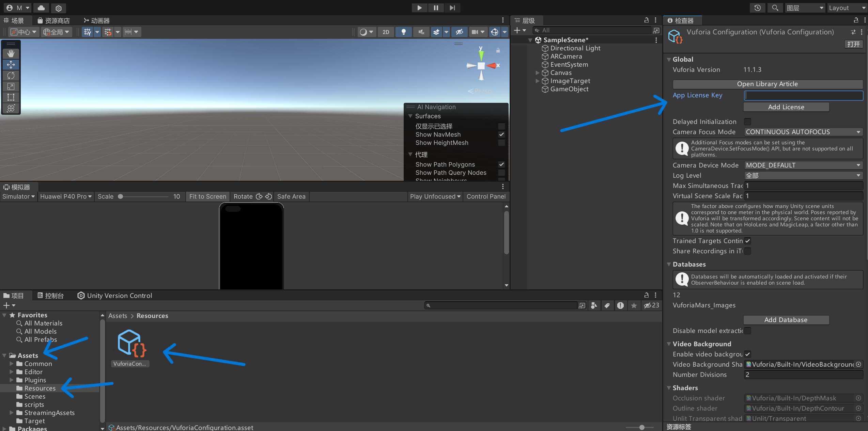Click the App License Key input field
The image size is (868, 431).
coord(803,95)
